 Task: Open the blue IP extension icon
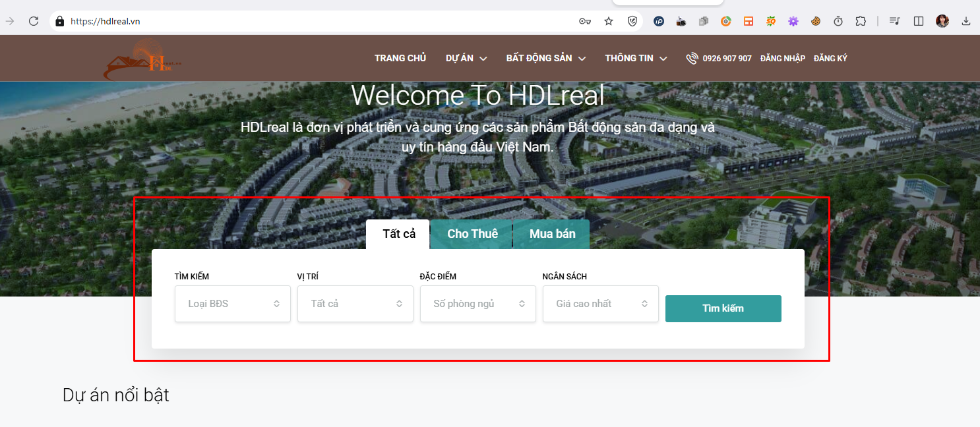tap(659, 21)
